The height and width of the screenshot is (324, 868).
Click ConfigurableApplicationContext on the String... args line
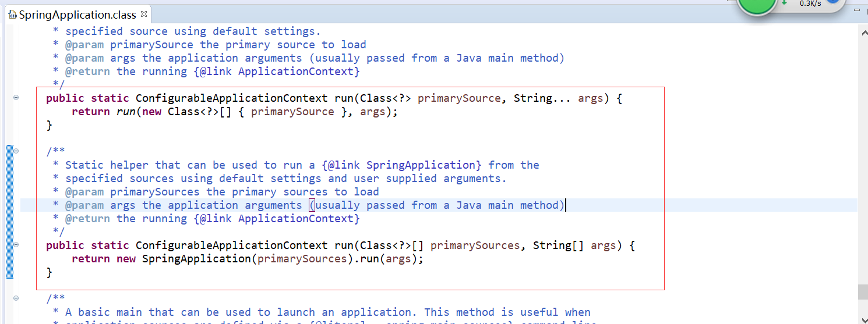coord(231,98)
